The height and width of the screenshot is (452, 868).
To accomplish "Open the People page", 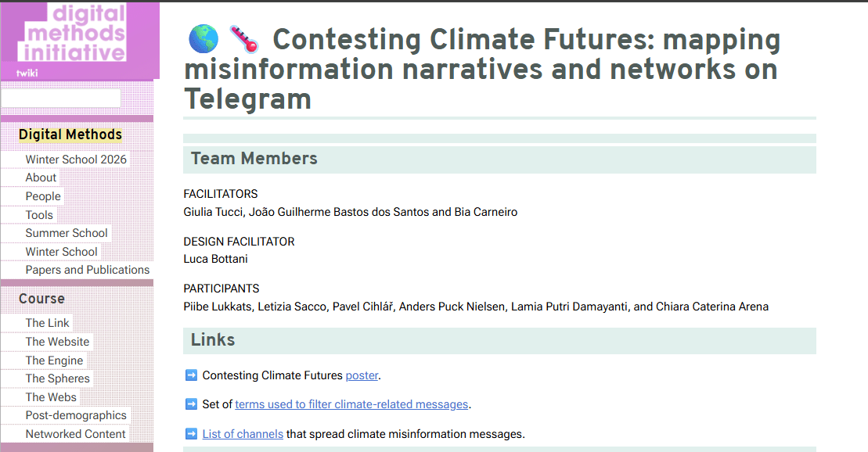I will (43, 196).
